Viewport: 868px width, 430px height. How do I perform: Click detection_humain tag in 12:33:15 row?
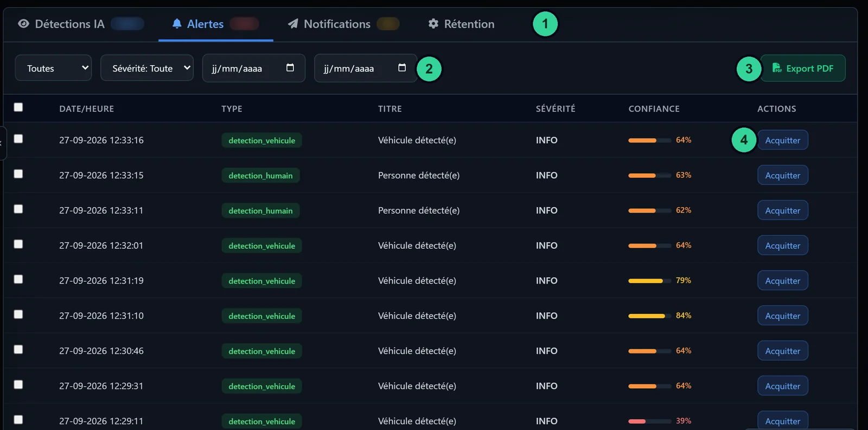[x=260, y=175]
